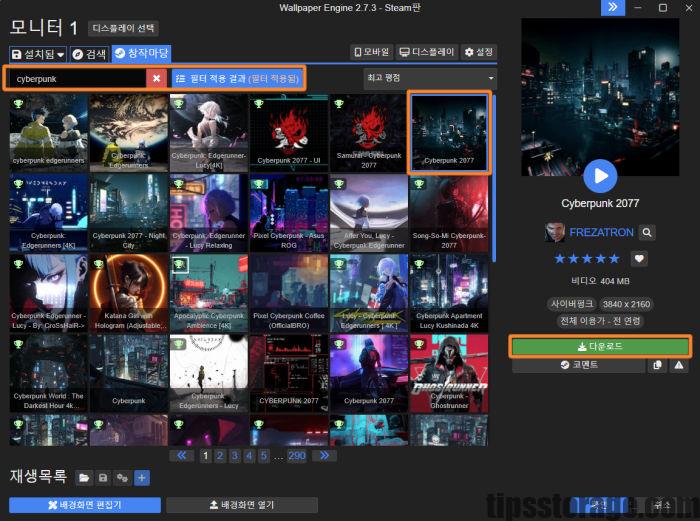Report wallpaper with warning triangle icon

pyautogui.click(x=679, y=365)
